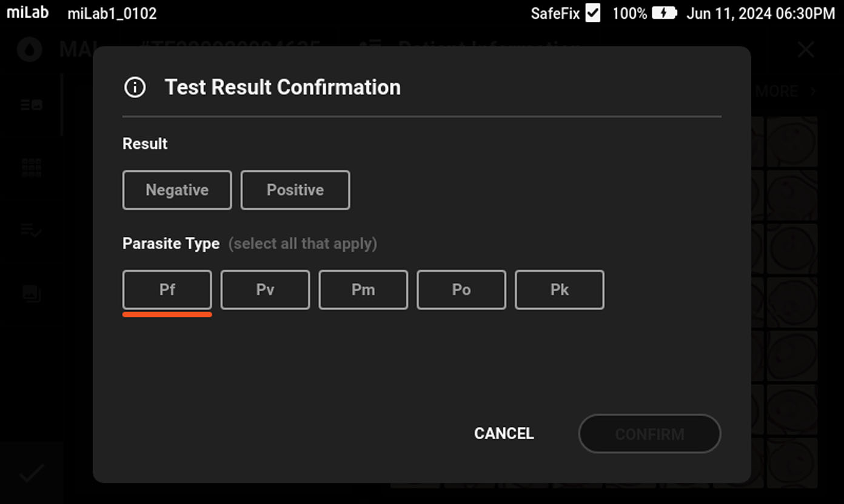The image size is (844, 504).
Task: Click the dimmed checkmark icon at bottom-left
Action: [x=32, y=474]
